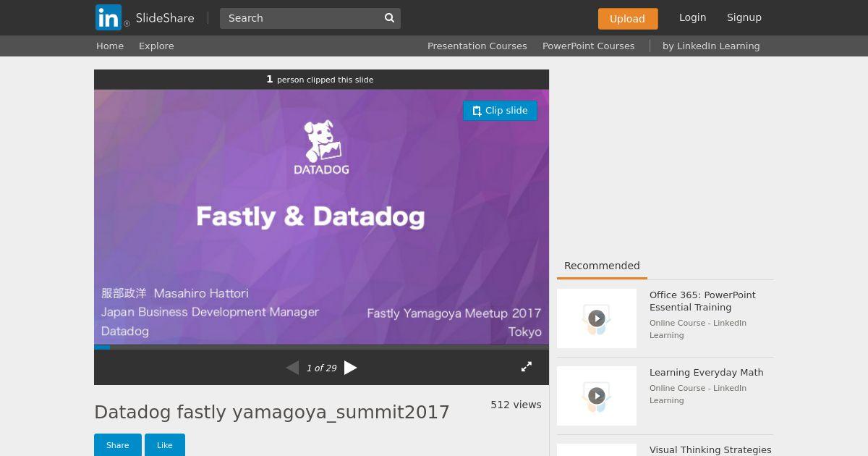Click the '512 views' count
The image size is (868, 456).
tap(516, 405)
